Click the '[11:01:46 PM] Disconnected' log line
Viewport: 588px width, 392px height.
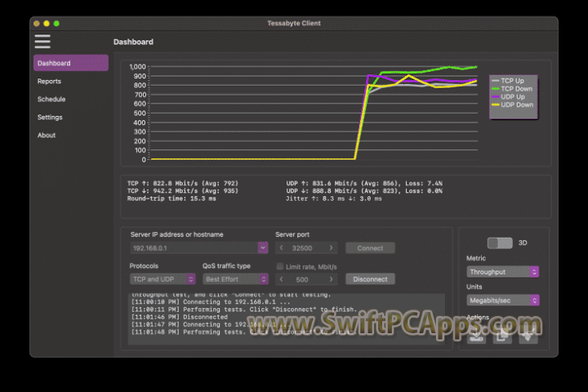pyautogui.click(x=179, y=317)
